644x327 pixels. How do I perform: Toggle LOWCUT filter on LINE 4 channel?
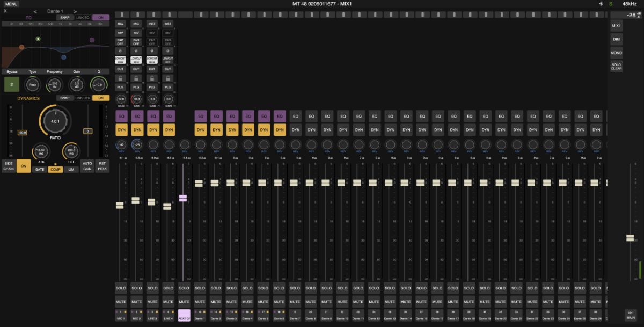(168, 60)
